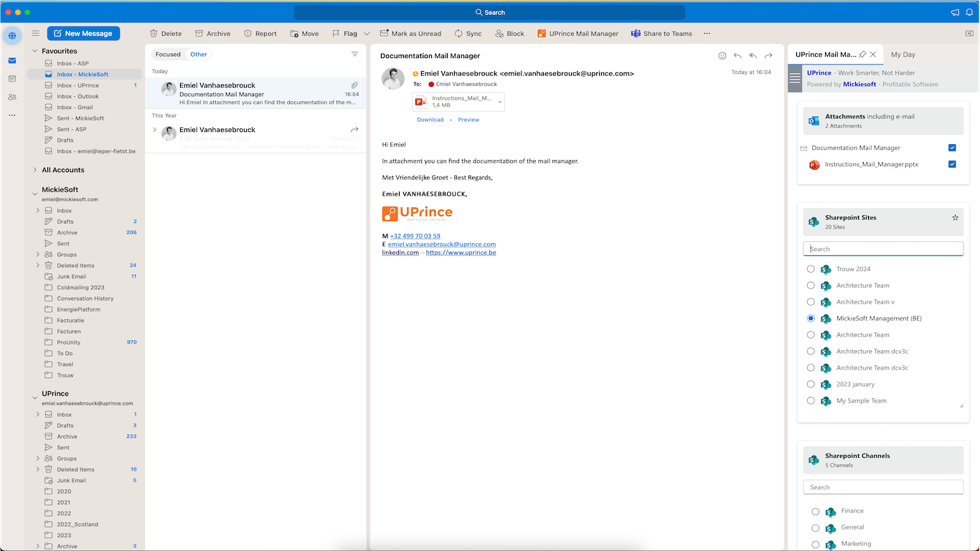The height and width of the screenshot is (551, 980).
Task: Click the globe icon in left rail
Action: click(12, 35)
